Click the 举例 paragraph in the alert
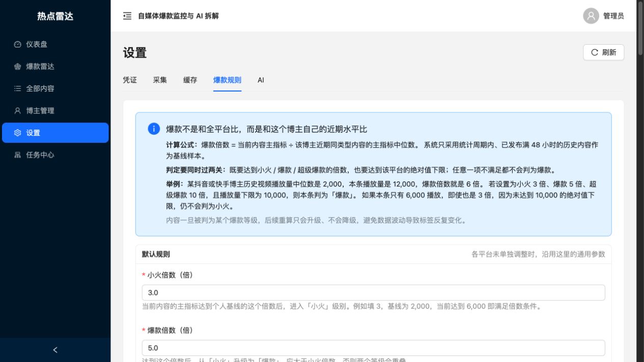This screenshot has height=362, width=644. 381,195
